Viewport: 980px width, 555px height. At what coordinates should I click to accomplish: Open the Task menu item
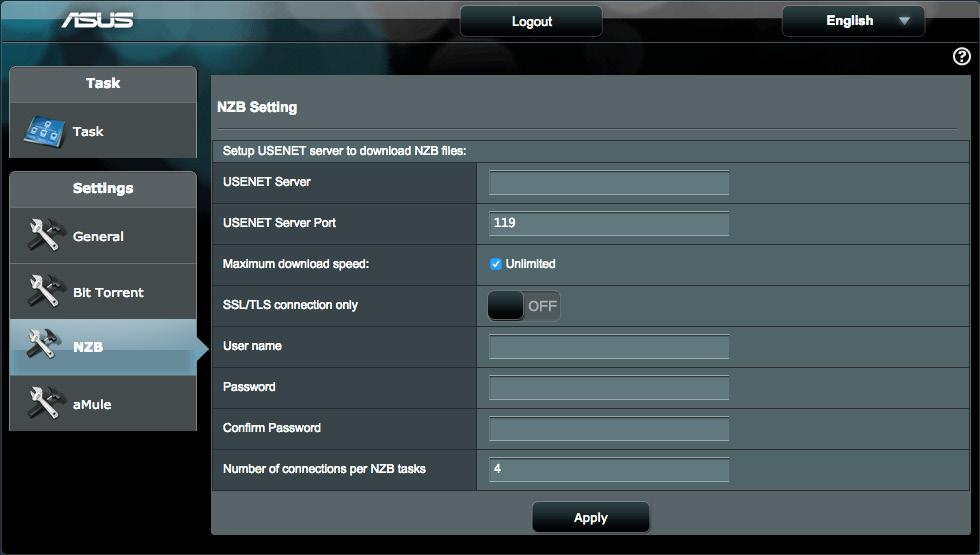click(x=103, y=131)
